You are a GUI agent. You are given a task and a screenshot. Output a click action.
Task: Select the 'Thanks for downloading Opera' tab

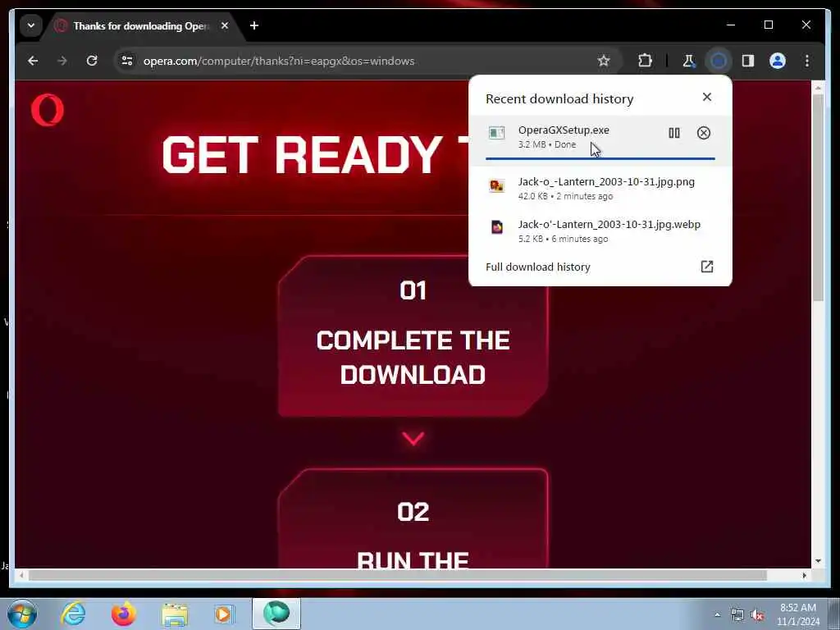click(x=142, y=25)
